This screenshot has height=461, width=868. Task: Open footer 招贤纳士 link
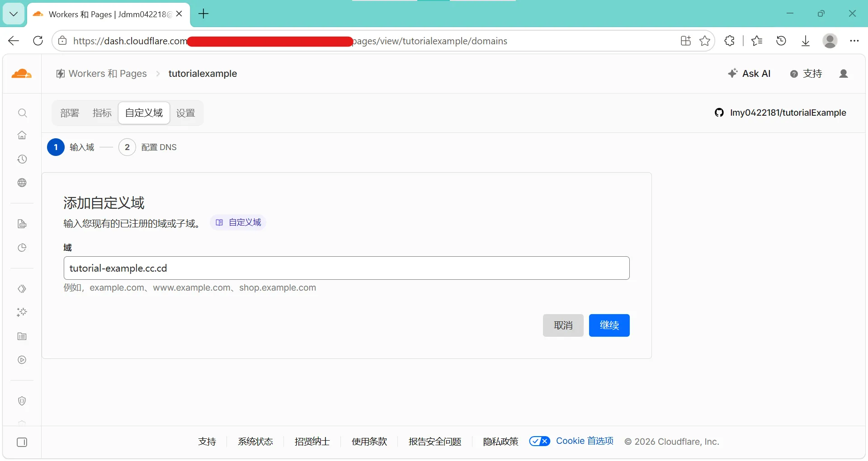click(312, 442)
